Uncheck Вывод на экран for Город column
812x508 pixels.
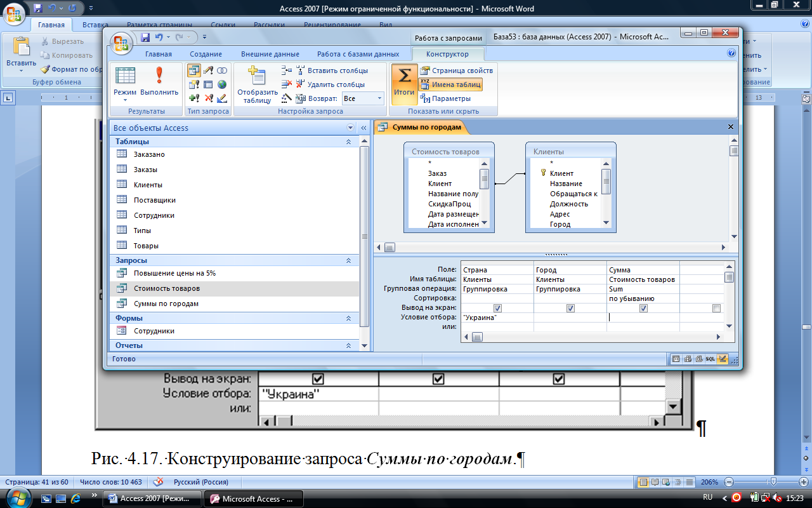pyautogui.click(x=570, y=308)
